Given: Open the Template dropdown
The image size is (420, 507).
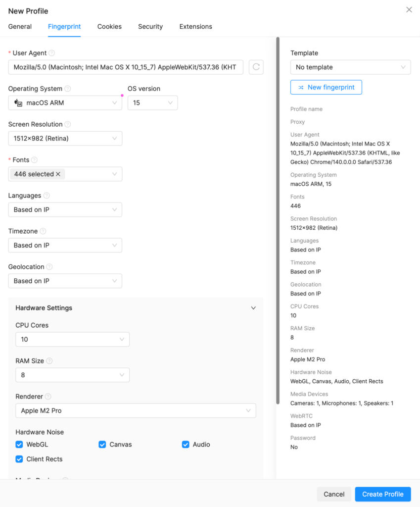Looking at the screenshot, I should point(350,67).
